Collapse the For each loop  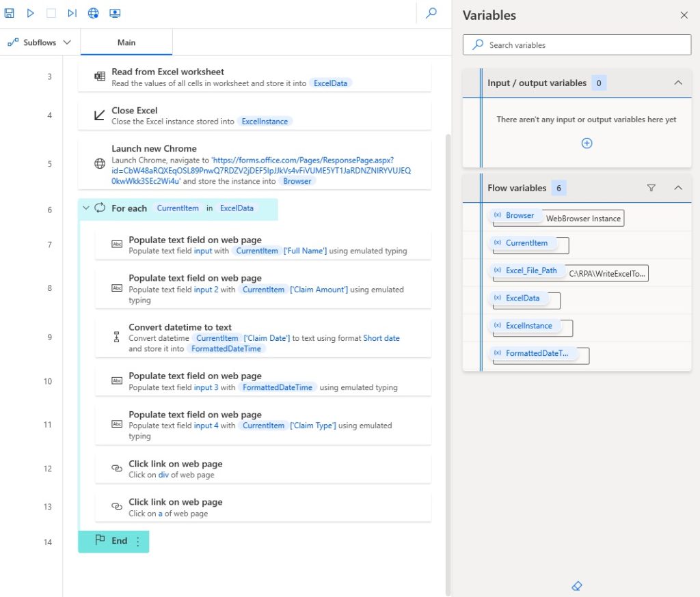pos(85,208)
